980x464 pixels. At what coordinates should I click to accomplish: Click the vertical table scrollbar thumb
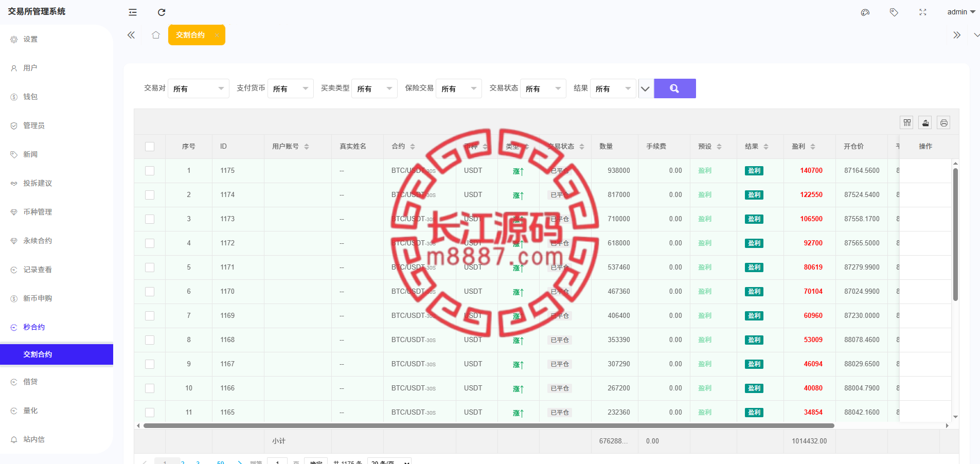click(x=955, y=234)
